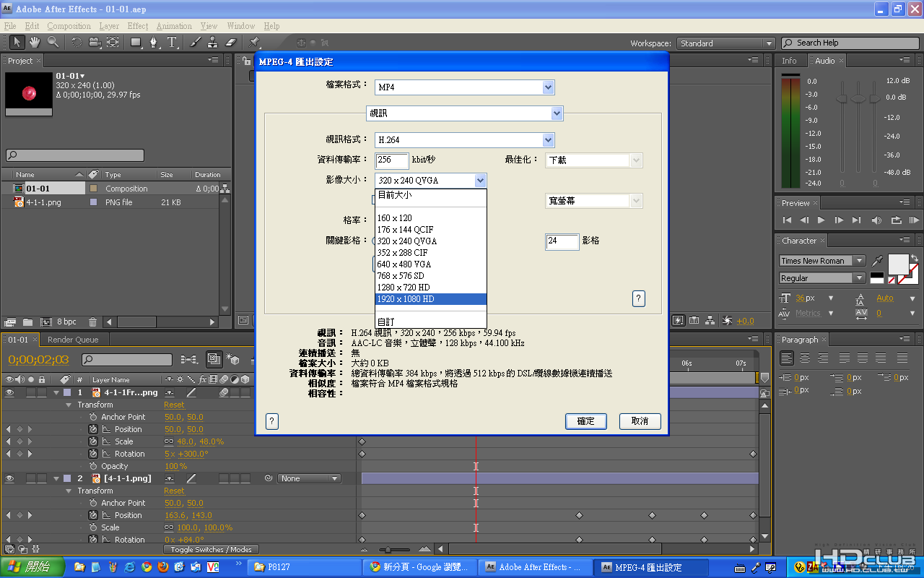
Task: Select the Eraser tool
Action: (x=231, y=43)
